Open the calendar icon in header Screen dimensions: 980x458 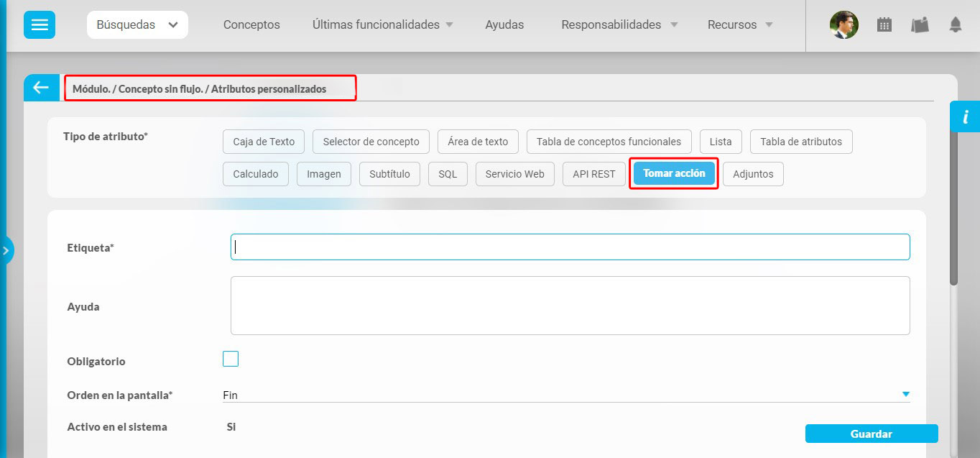(884, 24)
